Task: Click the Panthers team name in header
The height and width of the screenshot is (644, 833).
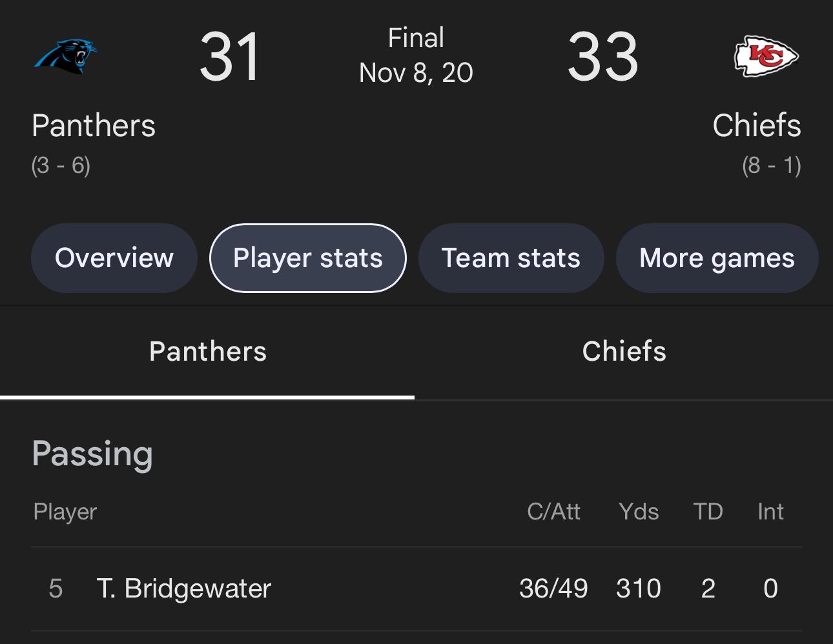Action: pos(94,126)
